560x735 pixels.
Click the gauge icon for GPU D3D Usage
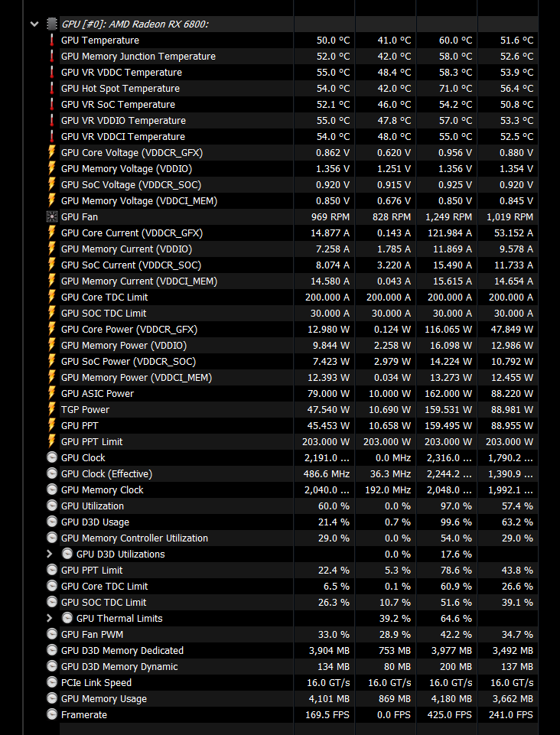coord(52,522)
